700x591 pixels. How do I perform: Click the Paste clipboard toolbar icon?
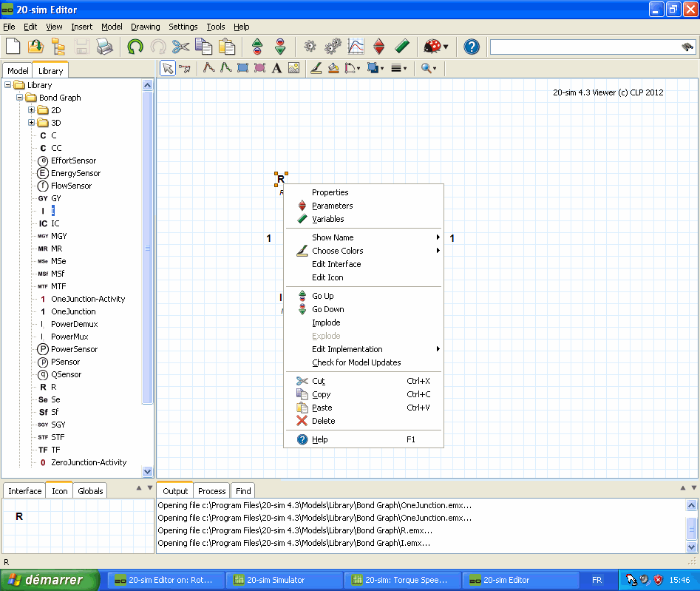pyautogui.click(x=227, y=47)
